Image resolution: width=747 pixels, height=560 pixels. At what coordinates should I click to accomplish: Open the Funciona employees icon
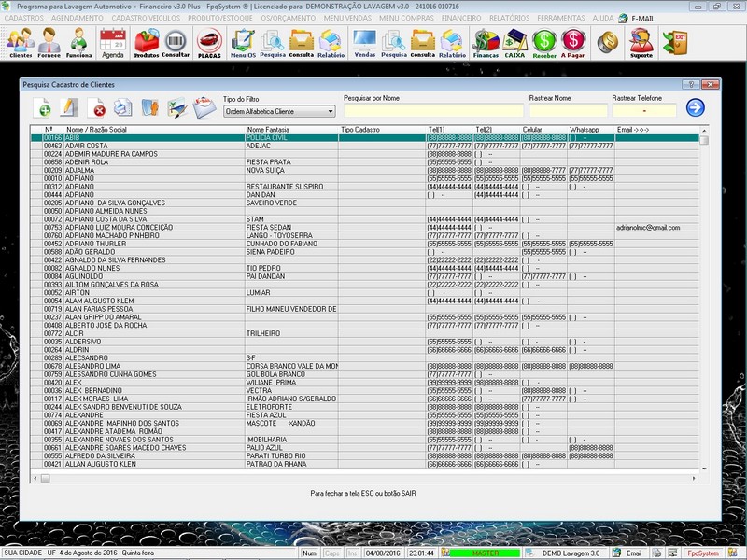[78, 43]
